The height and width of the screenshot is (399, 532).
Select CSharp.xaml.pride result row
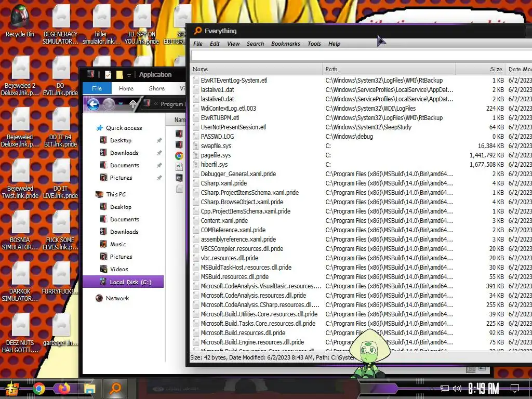[x=361, y=183]
